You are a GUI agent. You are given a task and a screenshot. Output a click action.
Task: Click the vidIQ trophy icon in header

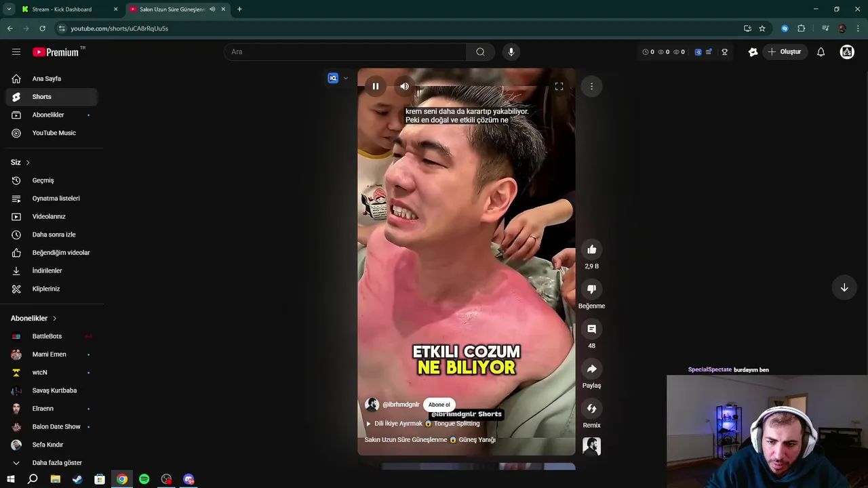coord(724,52)
